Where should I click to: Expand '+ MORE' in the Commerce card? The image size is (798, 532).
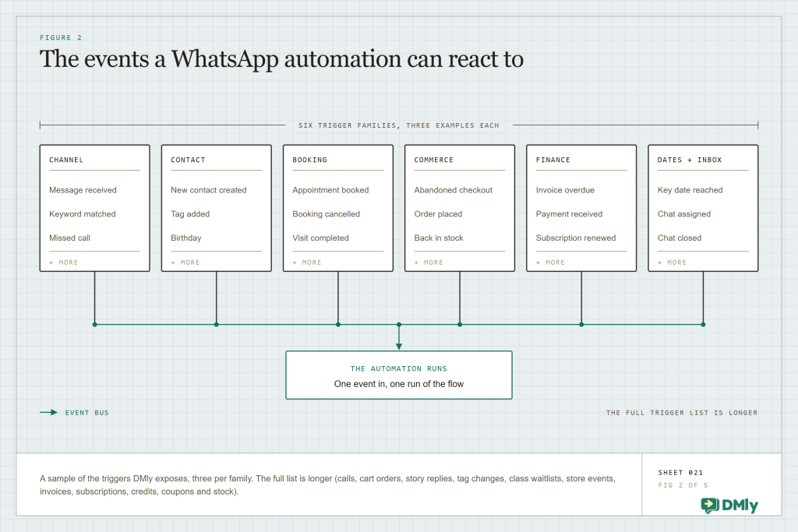tap(429, 262)
